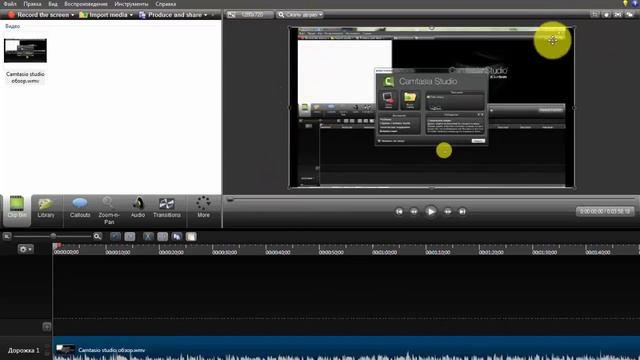Detach the preview window icon
Screen dimensions: 640x360
tap(629, 14)
